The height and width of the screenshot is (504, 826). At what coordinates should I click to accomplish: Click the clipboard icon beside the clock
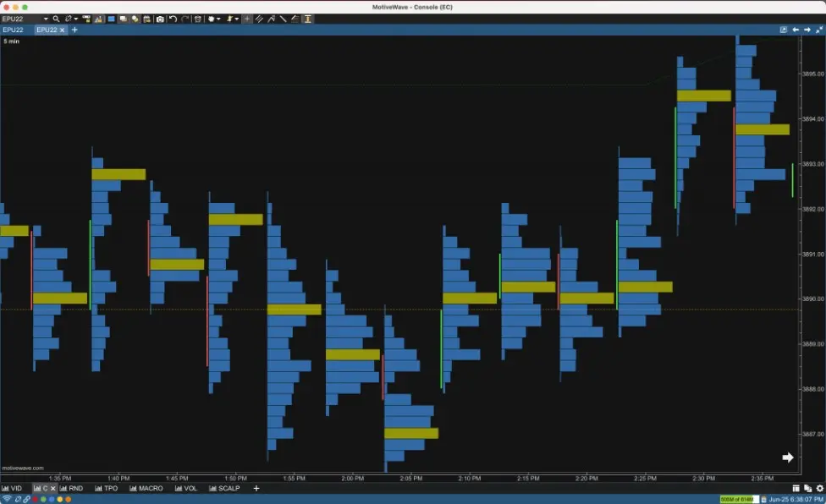(x=763, y=499)
